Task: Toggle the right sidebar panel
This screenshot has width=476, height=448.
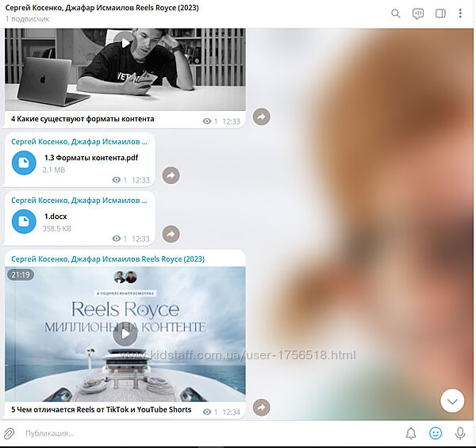Action: pos(440,13)
